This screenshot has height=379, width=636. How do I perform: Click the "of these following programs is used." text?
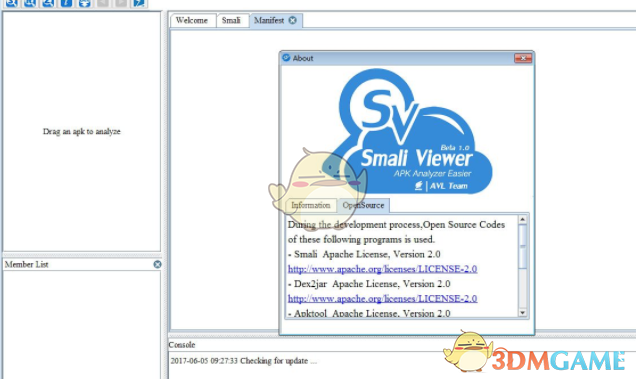click(x=361, y=239)
